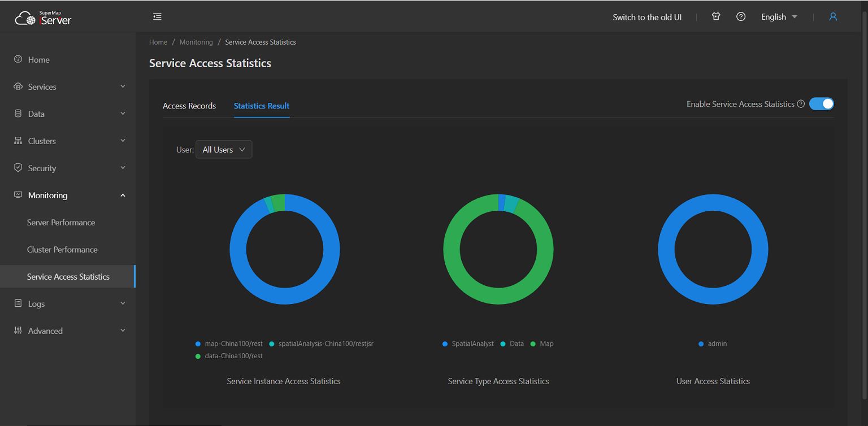Click the Security shield icon in sidebar
This screenshot has width=868, height=426.
coord(18,168)
